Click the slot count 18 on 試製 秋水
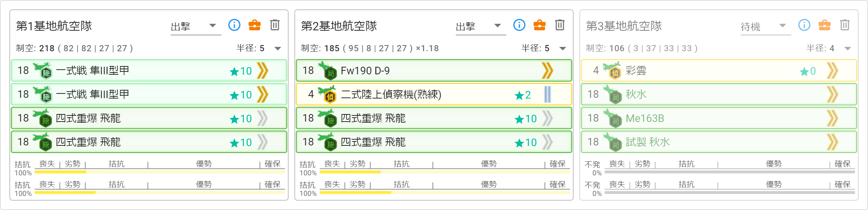 click(x=593, y=142)
